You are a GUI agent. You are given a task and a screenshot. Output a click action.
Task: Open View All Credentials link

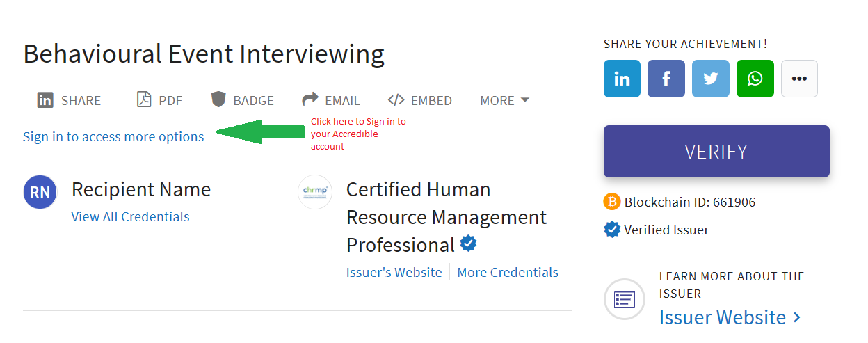point(130,216)
